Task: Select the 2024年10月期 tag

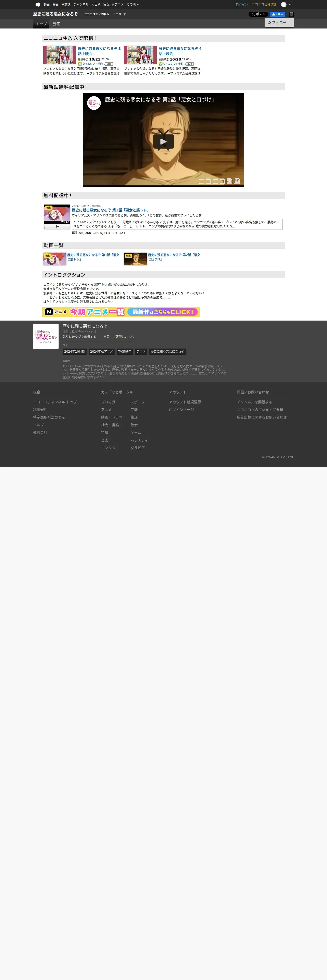Action: tap(75, 352)
